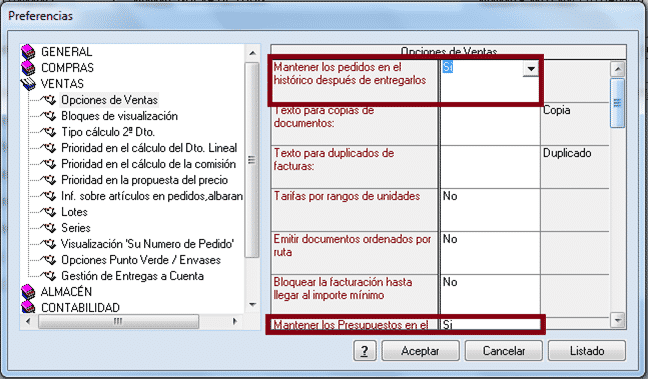This screenshot has height=379, width=648.
Task: Open the Series settings
Action: coord(76,228)
